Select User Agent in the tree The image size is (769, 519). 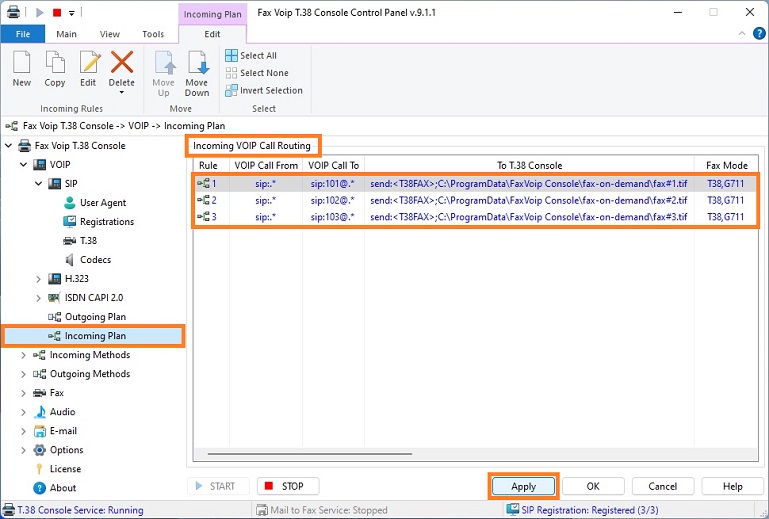point(95,203)
